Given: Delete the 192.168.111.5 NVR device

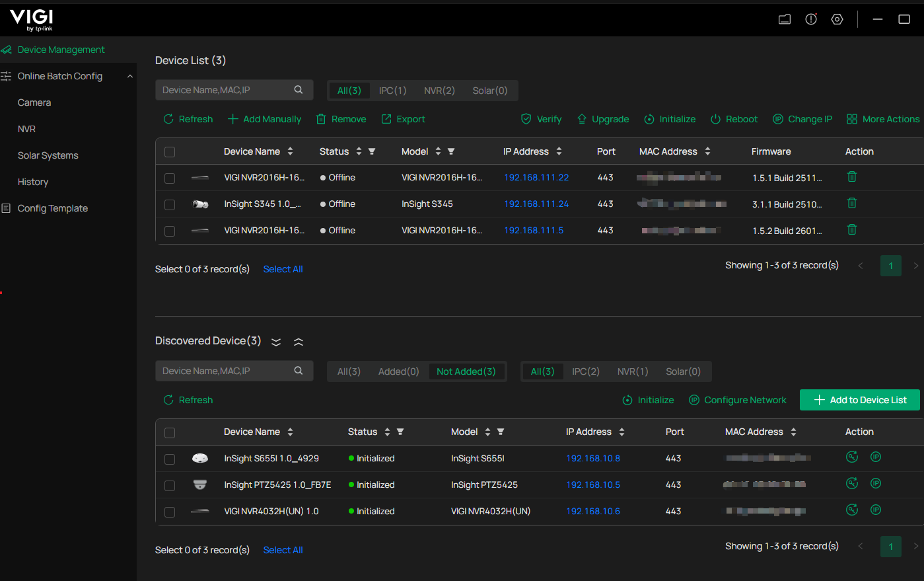Looking at the screenshot, I should click(852, 229).
